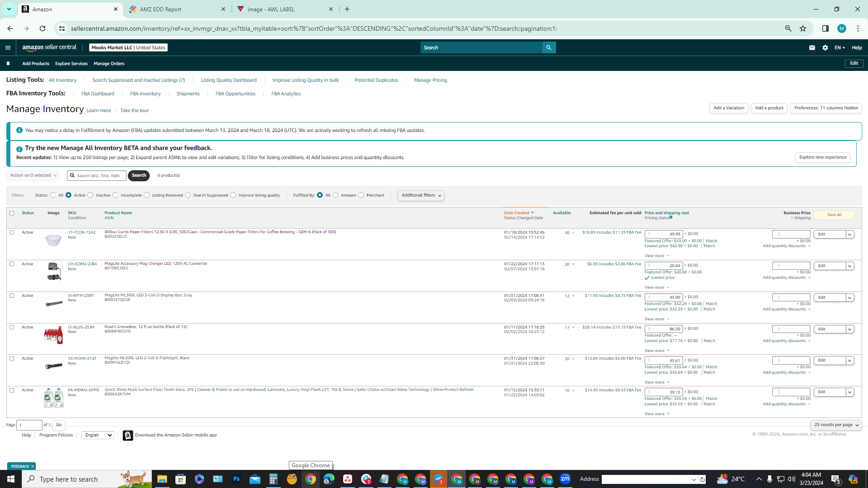
Task: Click the search magnifier in the Seller Central header
Action: click(x=549, y=47)
